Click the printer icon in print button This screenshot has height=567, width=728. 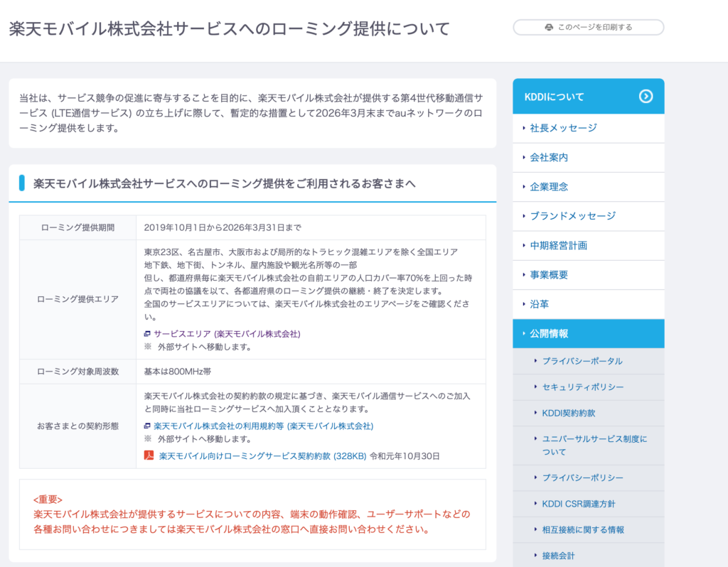tap(549, 28)
